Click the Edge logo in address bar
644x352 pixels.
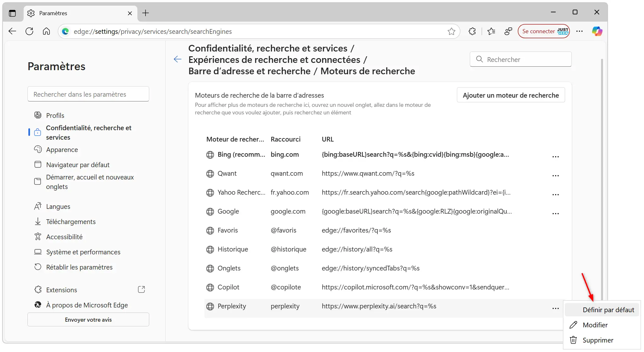pyautogui.click(x=65, y=31)
